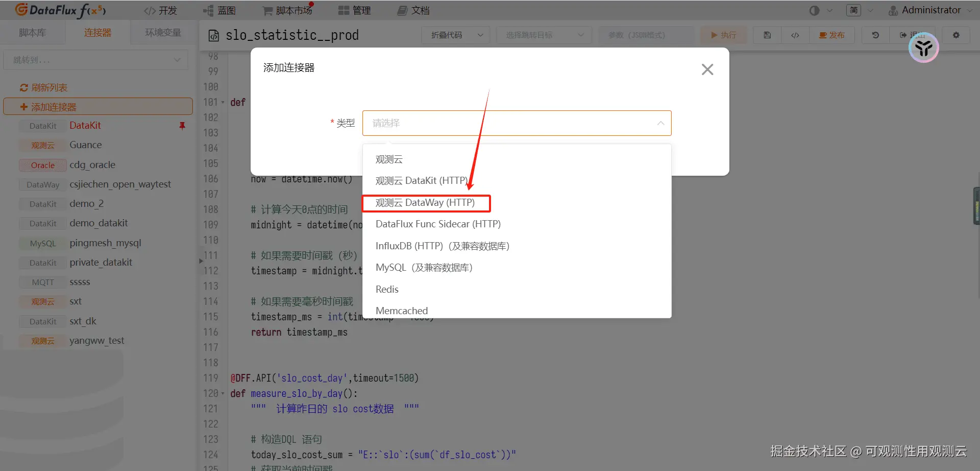The image size is (980, 471).
Task: Click the 执行 run button
Action: [723, 35]
